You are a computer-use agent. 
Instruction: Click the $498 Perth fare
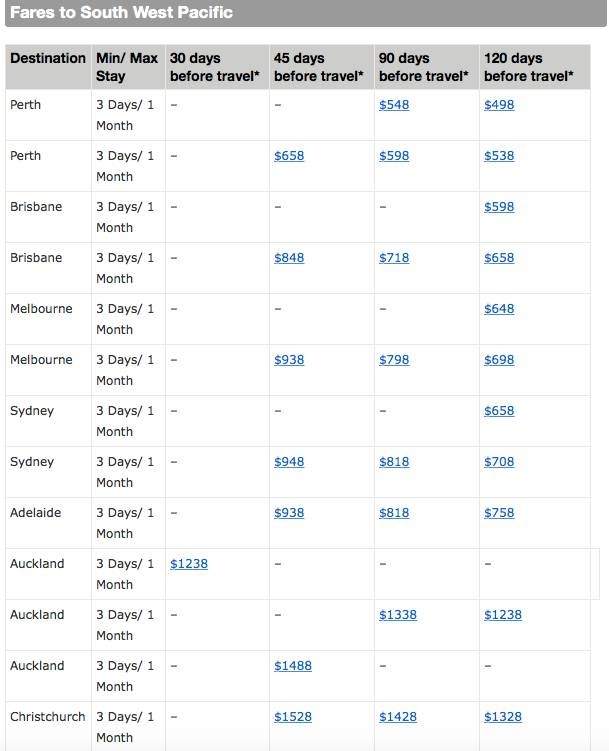click(499, 105)
